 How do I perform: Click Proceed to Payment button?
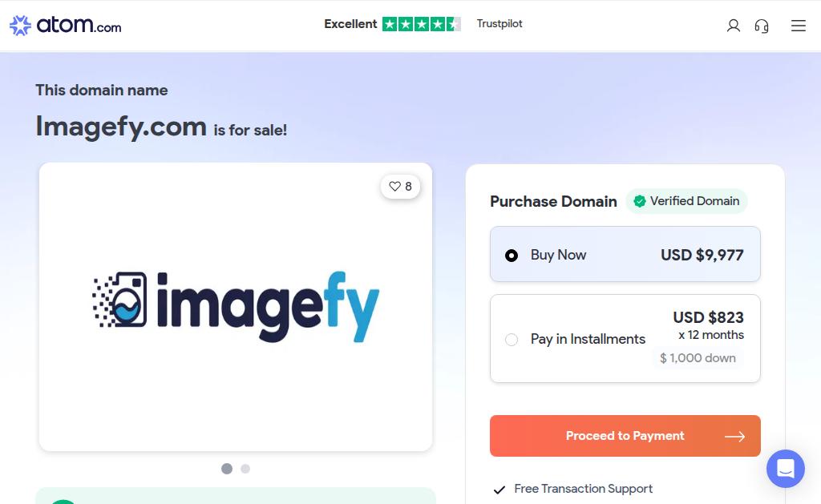pos(625,436)
